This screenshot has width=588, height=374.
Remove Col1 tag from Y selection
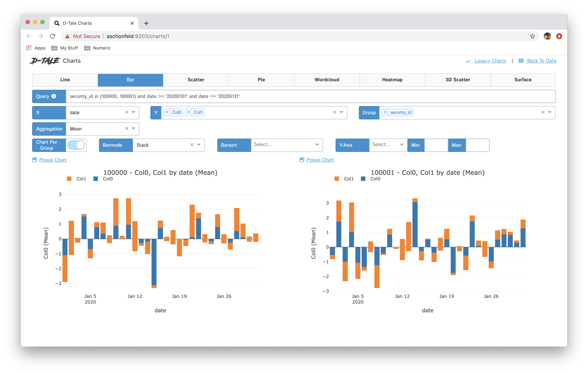[x=189, y=112]
